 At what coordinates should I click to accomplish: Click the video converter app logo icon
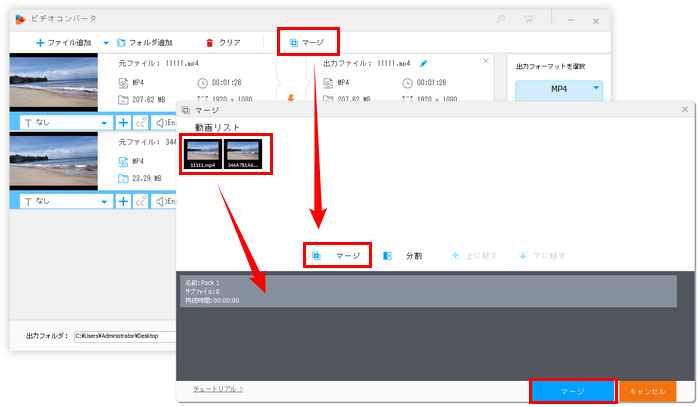[x=20, y=19]
